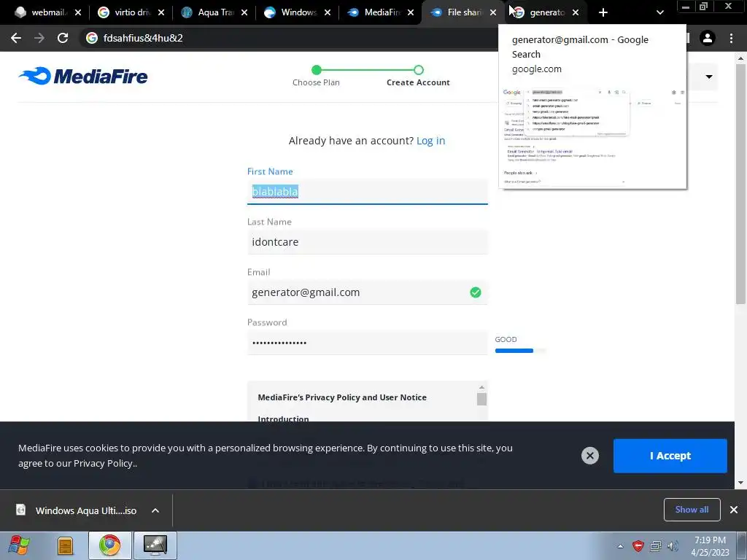Click the network tray icon
This screenshot has height=560, width=747.
click(x=656, y=545)
